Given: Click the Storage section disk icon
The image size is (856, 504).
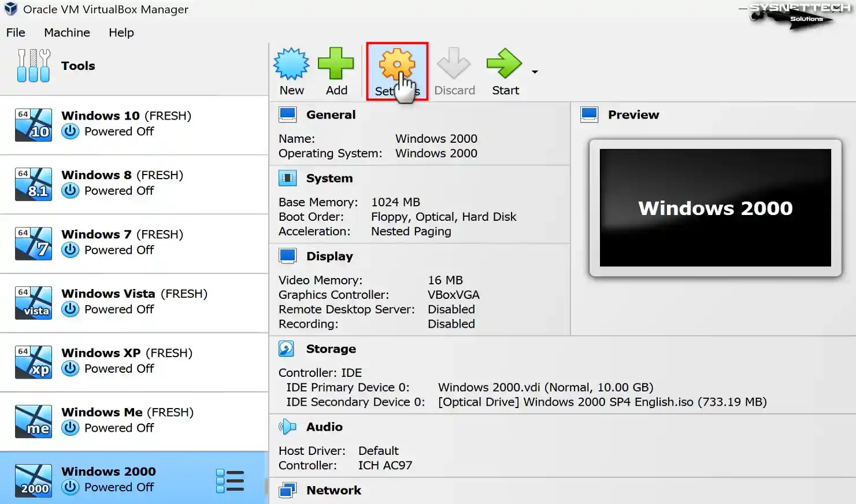Looking at the screenshot, I should [287, 349].
